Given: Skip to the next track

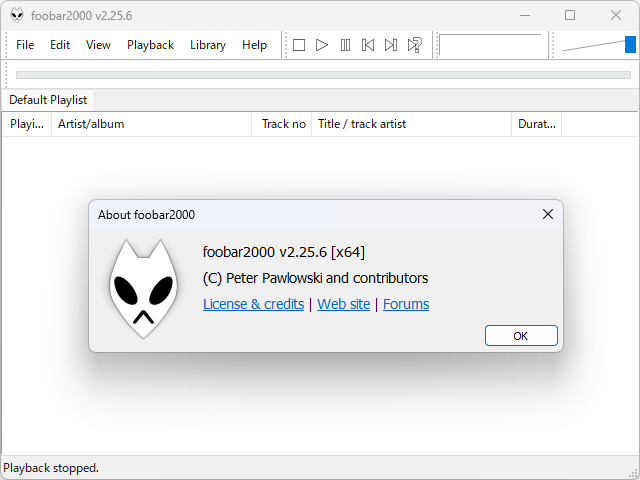Looking at the screenshot, I should click(391, 45).
